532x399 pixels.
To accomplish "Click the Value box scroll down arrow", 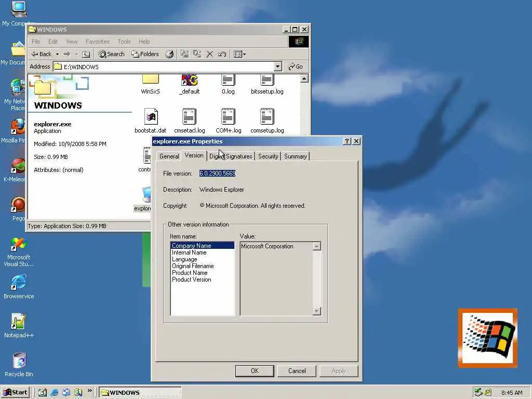I will coord(316,311).
